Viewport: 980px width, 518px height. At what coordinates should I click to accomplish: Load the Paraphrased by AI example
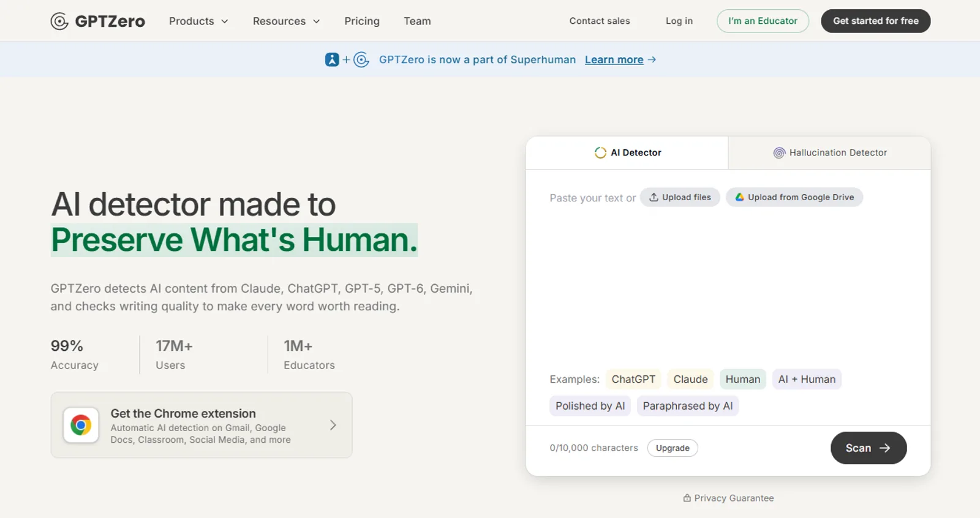(x=688, y=406)
